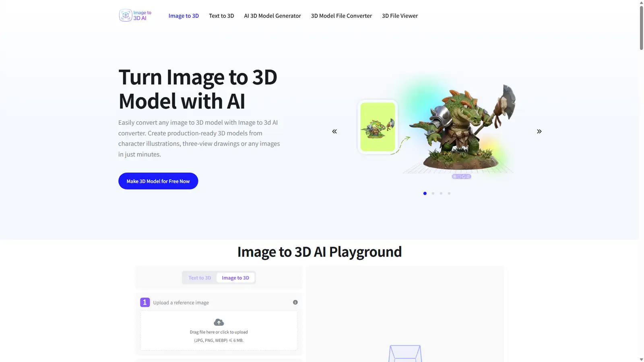Click the Drag file here upload area

(x=219, y=331)
